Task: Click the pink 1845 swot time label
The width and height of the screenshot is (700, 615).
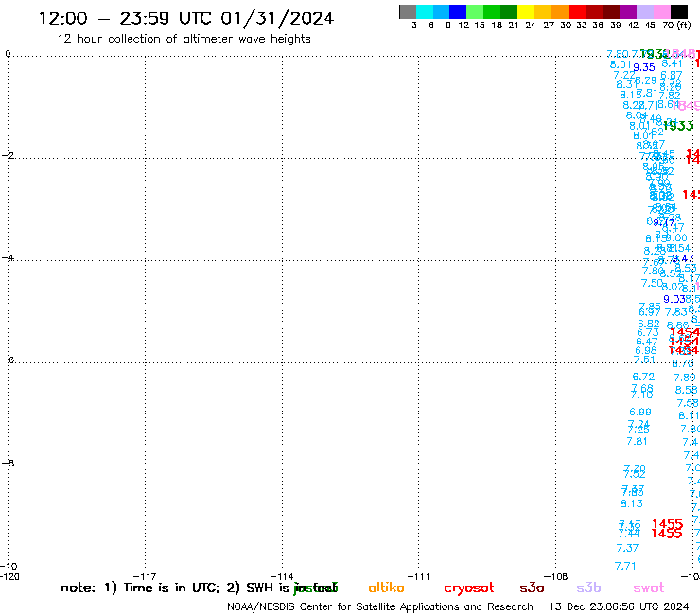Action: point(686,106)
